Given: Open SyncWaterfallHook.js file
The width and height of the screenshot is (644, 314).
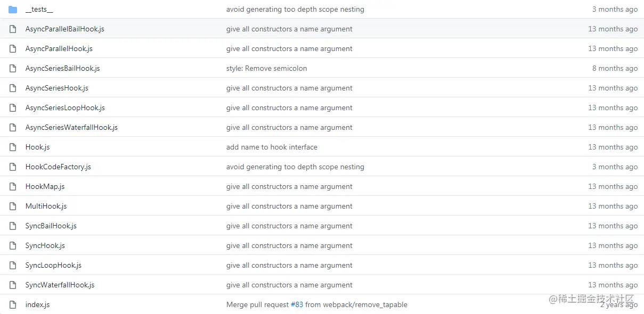Looking at the screenshot, I should coord(60,285).
